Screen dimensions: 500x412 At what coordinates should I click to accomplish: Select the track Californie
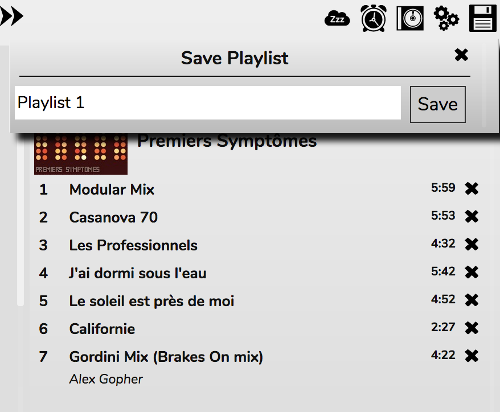(x=102, y=329)
